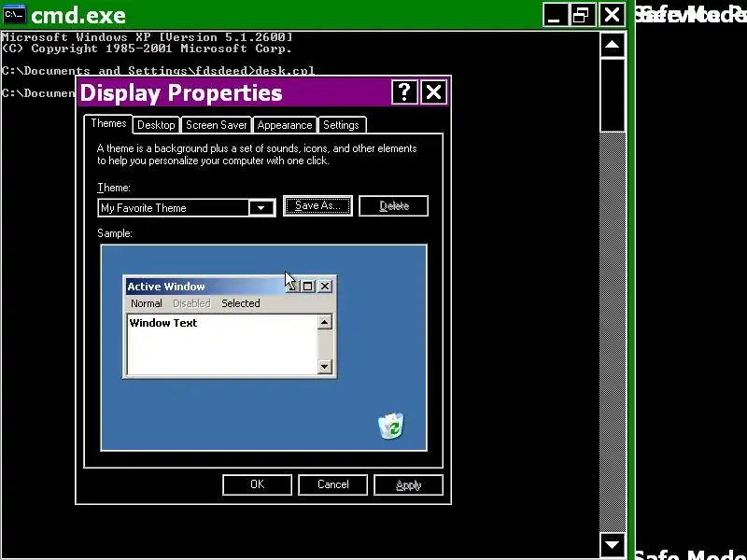Click the Save As... button
The width and height of the screenshot is (747, 560).
click(x=317, y=205)
